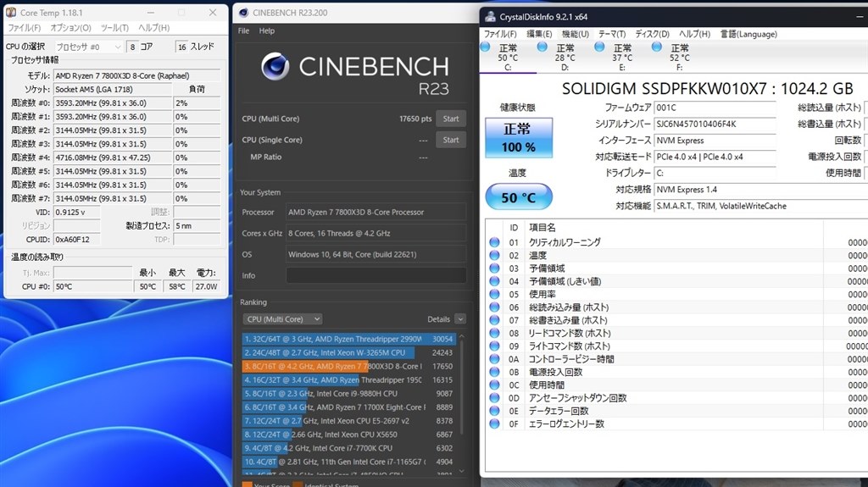The image size is (868, 487).
Task: Select drive E: status icon at 37 °C
Action: point(599,47)
